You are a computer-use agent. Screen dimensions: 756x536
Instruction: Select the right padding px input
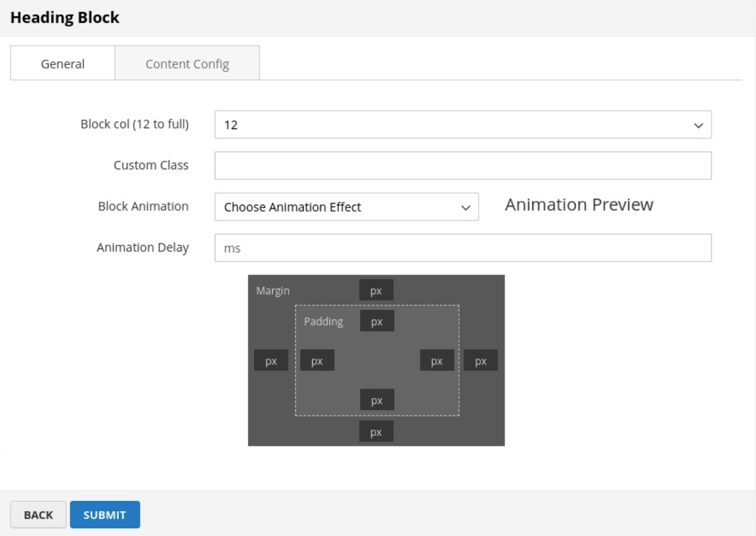click(437, 360)
